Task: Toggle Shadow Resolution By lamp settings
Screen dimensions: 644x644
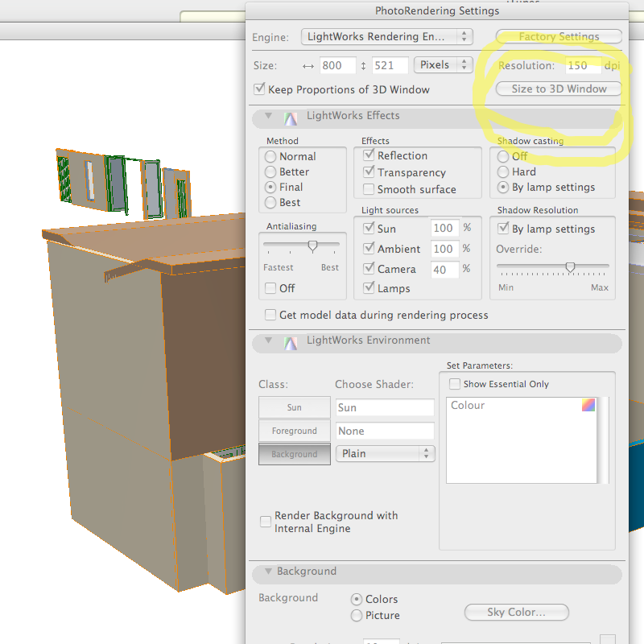Action: 502,228
